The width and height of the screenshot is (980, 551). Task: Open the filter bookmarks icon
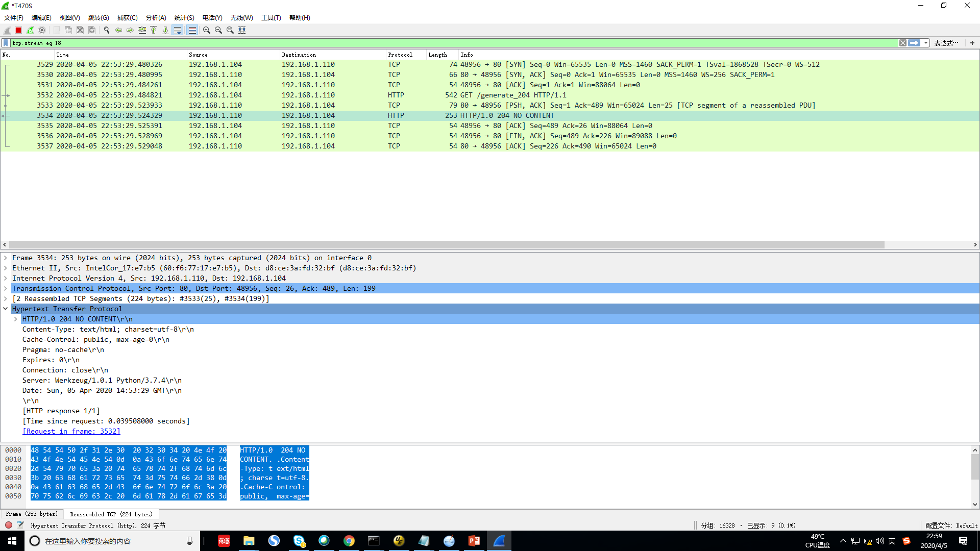pos(5,43)
